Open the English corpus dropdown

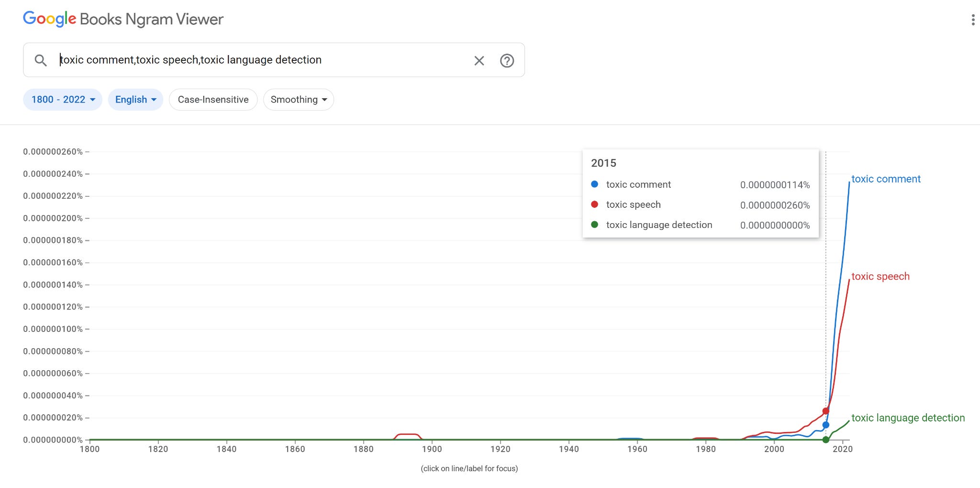tap(135, 100)
